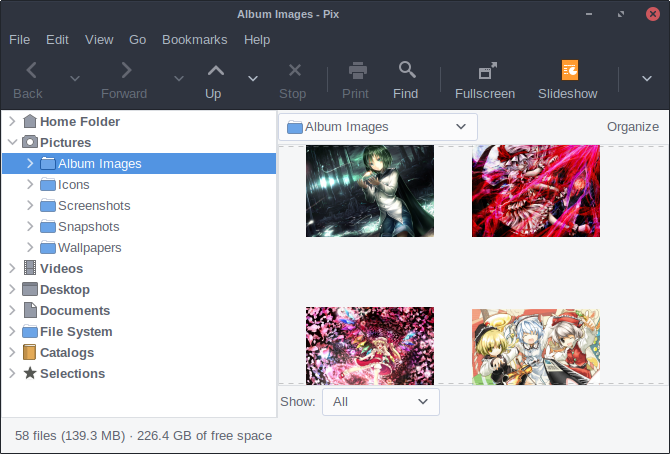Screen dimensions: 670x454
Task: Expand the Catalogs tree node
Action: tap(12, 352)
